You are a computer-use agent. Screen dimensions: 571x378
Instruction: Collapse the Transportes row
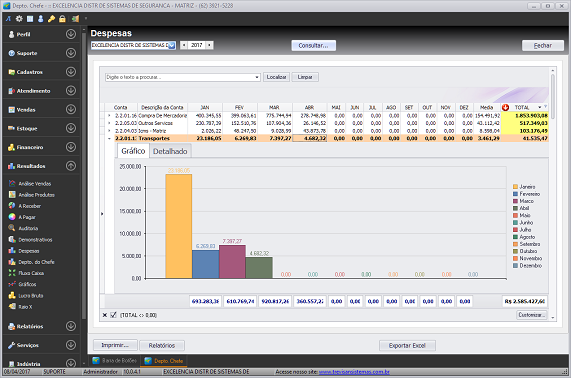109,138
